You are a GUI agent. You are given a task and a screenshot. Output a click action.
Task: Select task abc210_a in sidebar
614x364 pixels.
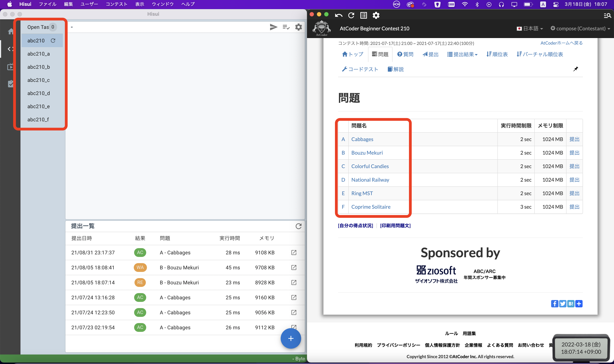click(x=39, y=54)
